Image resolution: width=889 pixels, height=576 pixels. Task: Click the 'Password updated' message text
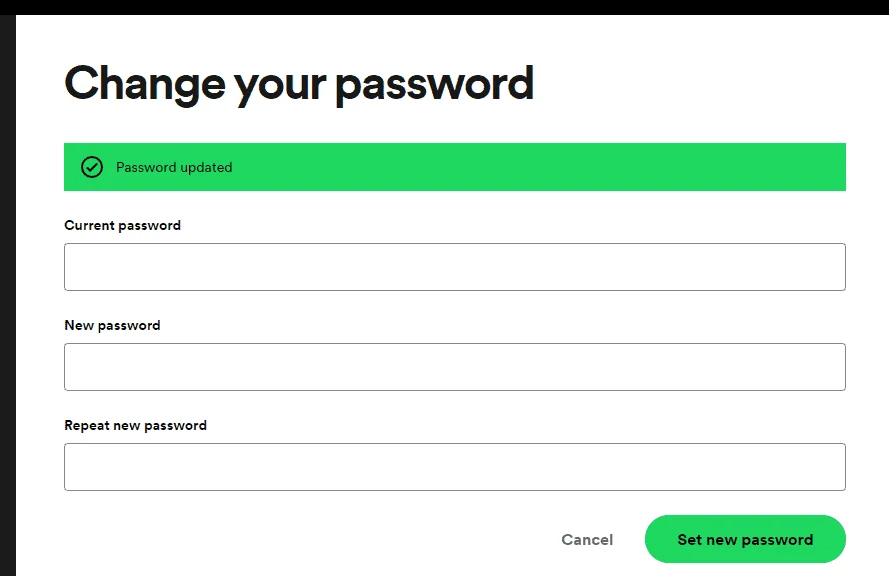tap(174, 167)
